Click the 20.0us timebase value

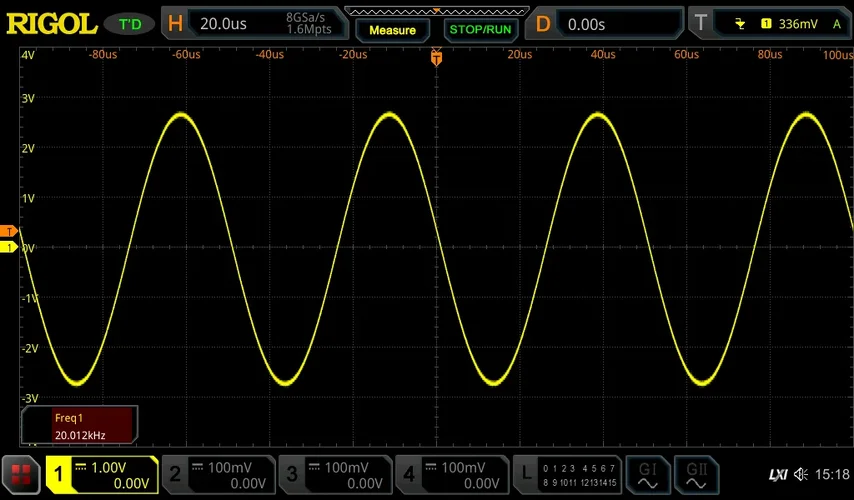(x=223, y=24)
